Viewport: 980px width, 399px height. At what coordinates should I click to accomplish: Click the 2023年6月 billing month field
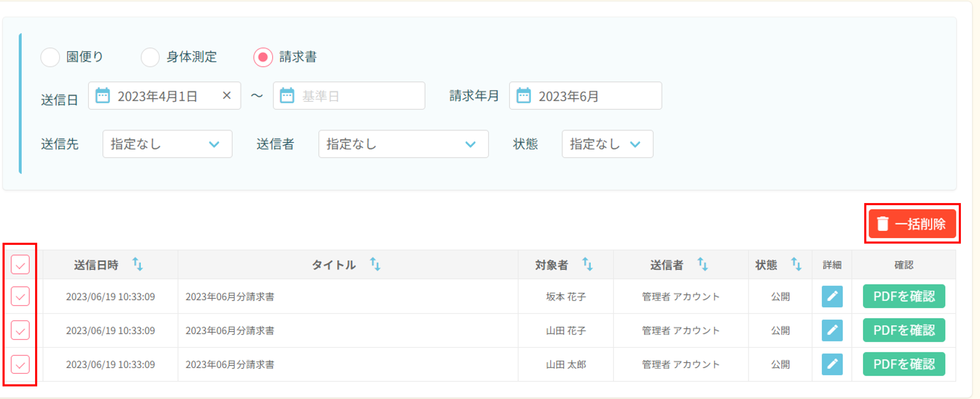(x=585, y=96)
